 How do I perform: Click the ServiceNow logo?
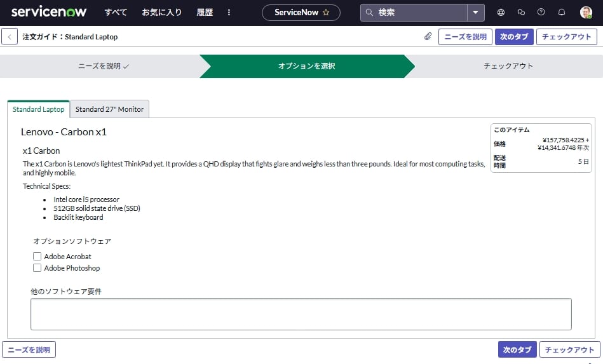pyautogui.click(x=49, y=12)
